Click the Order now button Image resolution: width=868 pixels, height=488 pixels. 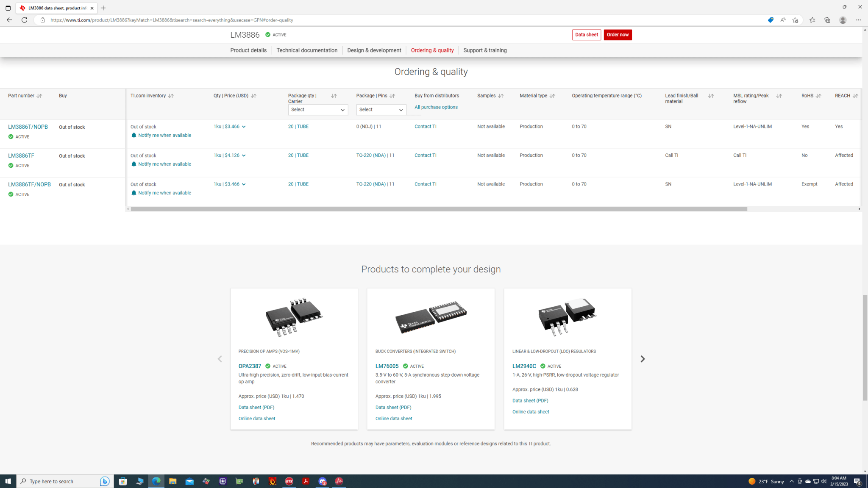[x=618, y=35]
